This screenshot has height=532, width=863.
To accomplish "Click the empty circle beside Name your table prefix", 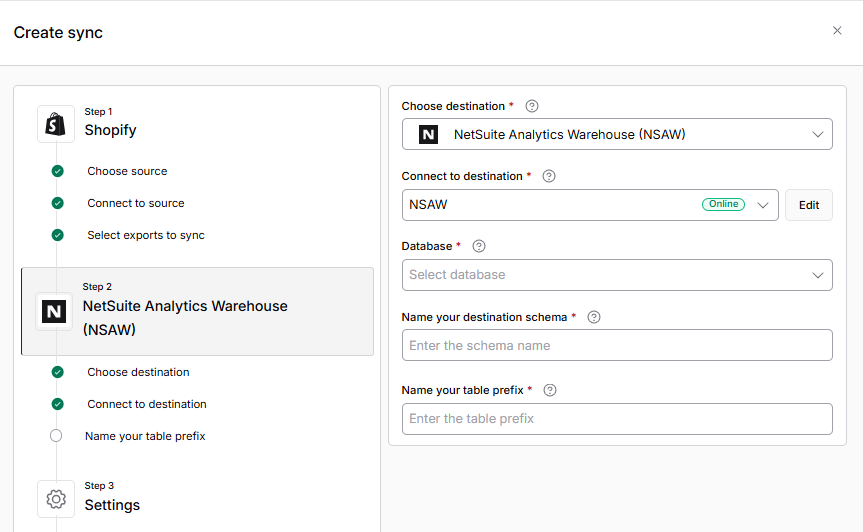I will [56, 436].
